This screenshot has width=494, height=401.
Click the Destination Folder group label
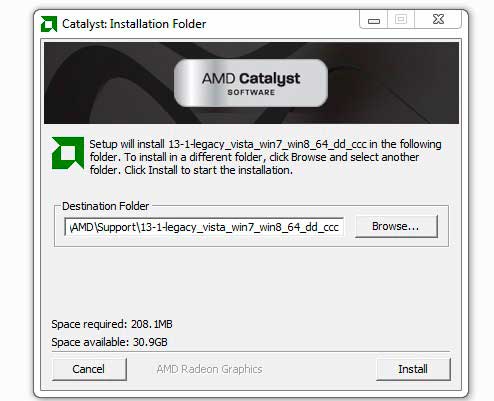point(105,206)
